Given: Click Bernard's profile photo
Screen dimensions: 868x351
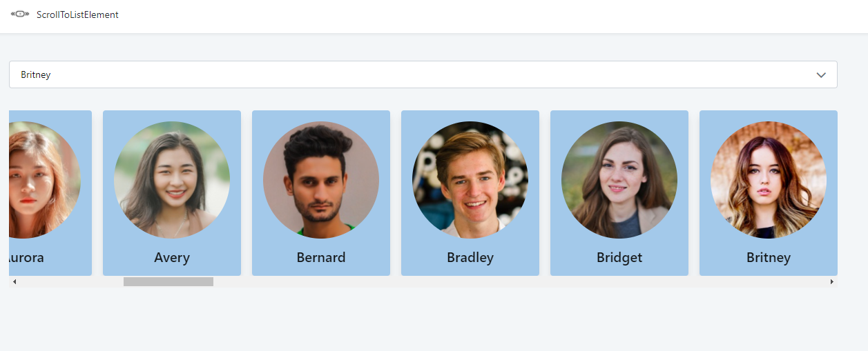Looking at the screenshot, I should tap(321, 180).
